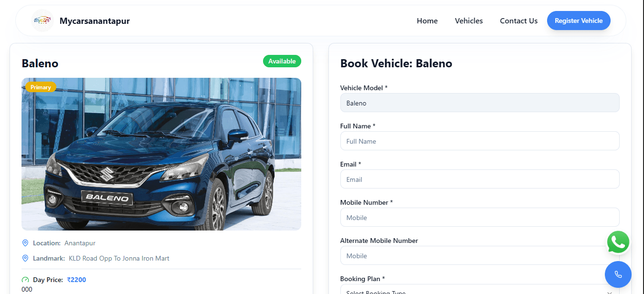
Task: Click the pin icon beside Landmark
Action: tap(25, 258)
